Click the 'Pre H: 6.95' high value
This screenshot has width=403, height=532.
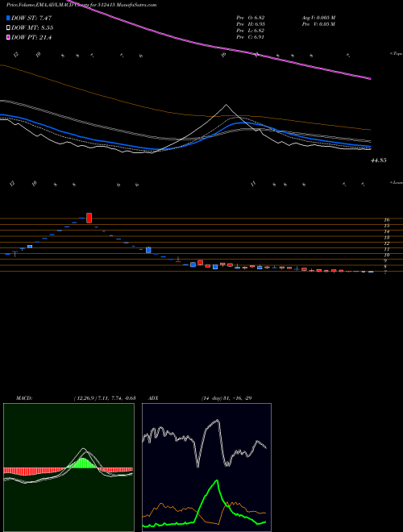coord(251,24)
